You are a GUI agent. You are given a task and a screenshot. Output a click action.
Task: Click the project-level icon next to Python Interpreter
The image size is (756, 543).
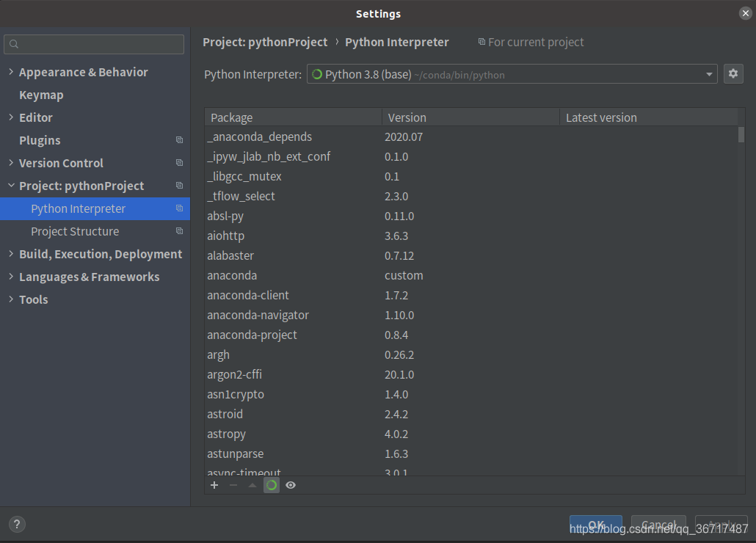pyautogui.click(x=179, y=208)
